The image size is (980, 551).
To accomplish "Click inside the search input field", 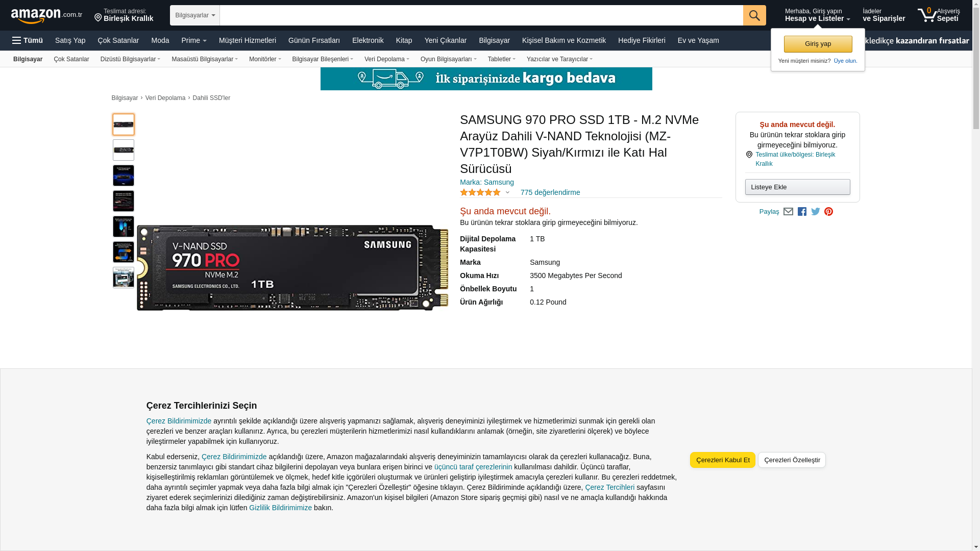I will pos(481,15).
